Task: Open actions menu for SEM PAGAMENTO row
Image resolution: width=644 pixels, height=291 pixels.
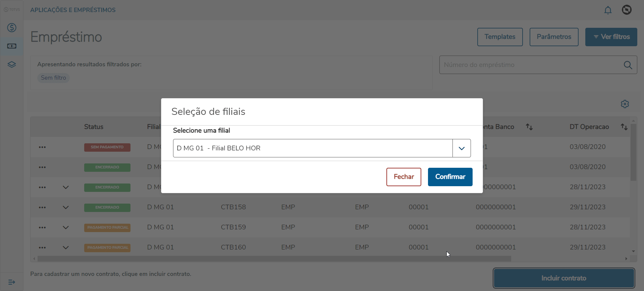Action: click(x=42, y=147)
